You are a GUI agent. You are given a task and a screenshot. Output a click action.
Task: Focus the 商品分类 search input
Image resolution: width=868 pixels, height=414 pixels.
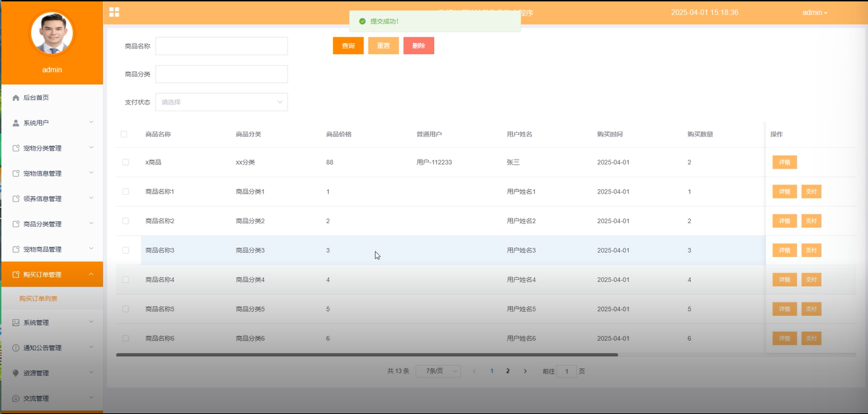(x=221, y=74)
